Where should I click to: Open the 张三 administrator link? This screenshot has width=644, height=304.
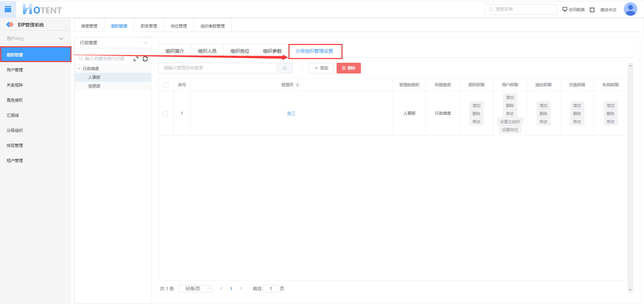291,114
